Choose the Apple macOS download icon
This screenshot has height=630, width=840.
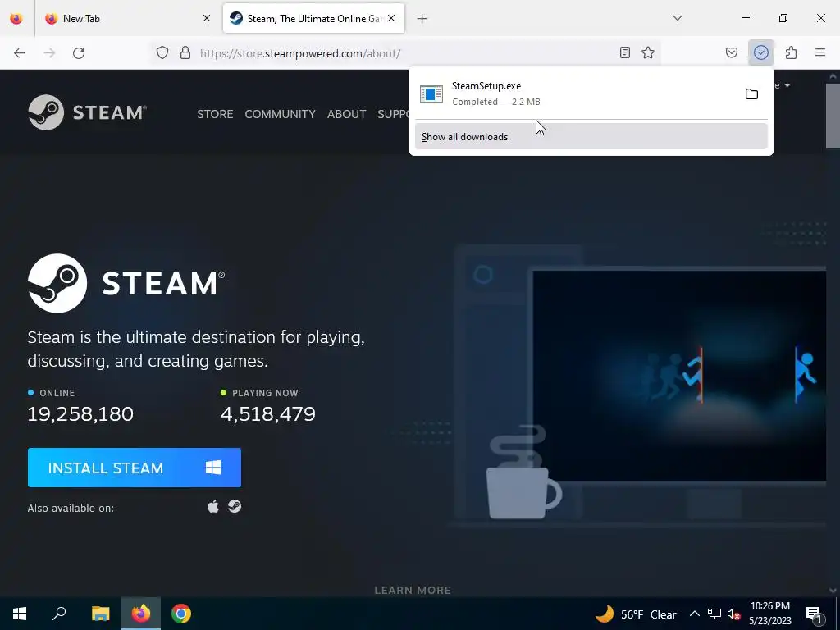pos(213,506)
